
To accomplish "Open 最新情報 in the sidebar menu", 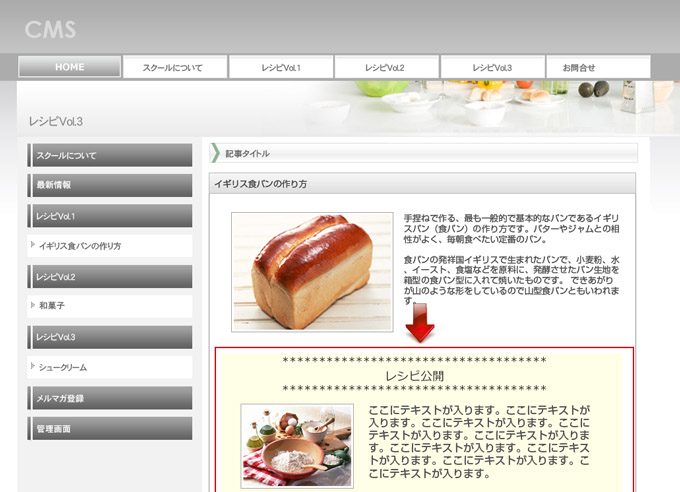I will 109,186.
